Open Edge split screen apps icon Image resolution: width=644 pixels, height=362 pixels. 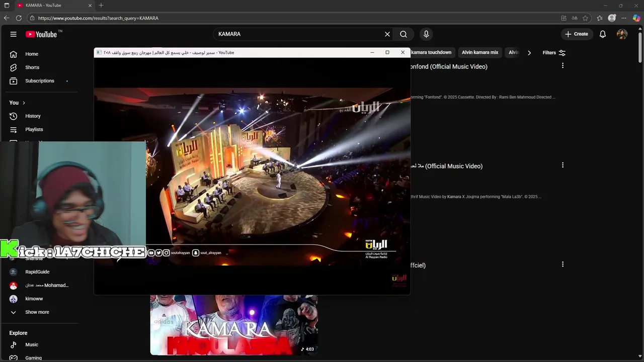pyautogui.click(x=563, y=18)
